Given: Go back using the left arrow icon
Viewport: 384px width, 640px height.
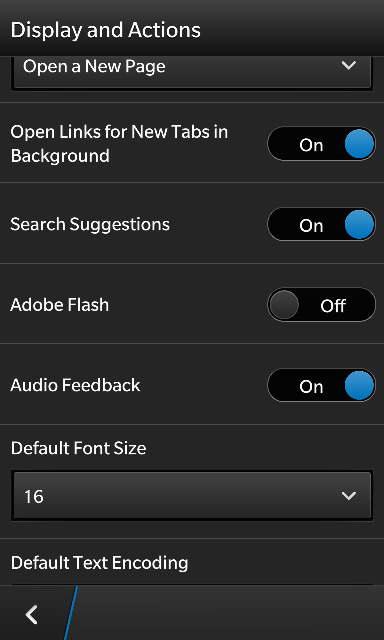Looking at the screenshot, I should (x=32, y=614).
